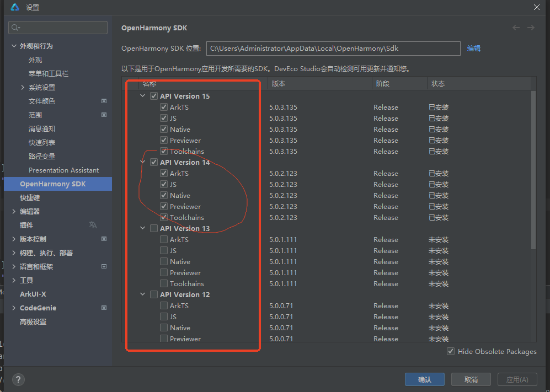
Task: Click the project-level icon beside 语言和框架
Action: pos(104,266)
